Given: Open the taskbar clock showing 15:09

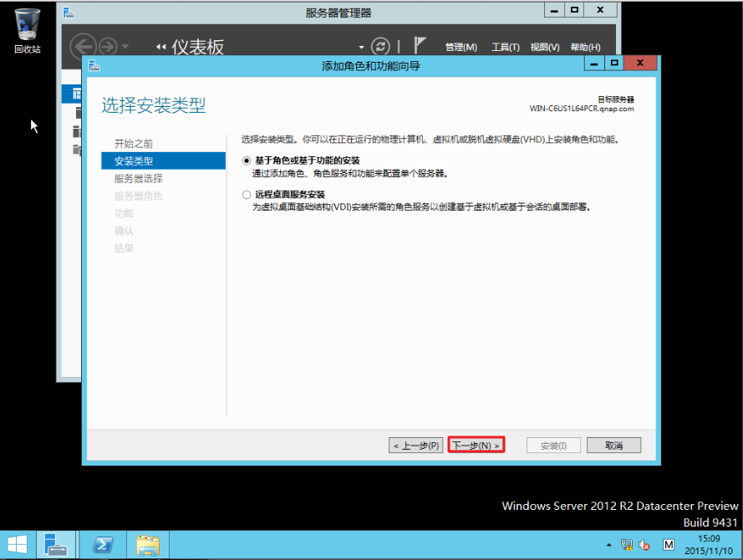Looking at the screenshot, I should [709, 545].
